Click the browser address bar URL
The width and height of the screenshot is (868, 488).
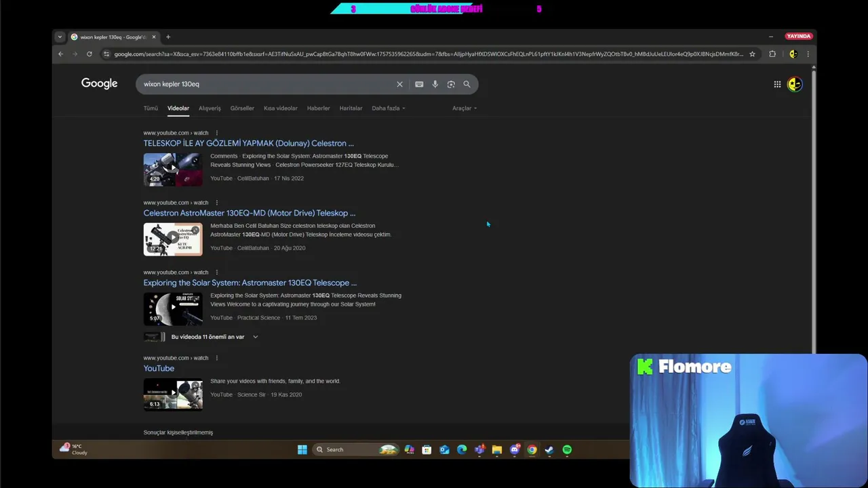click(x=429, y=54)
